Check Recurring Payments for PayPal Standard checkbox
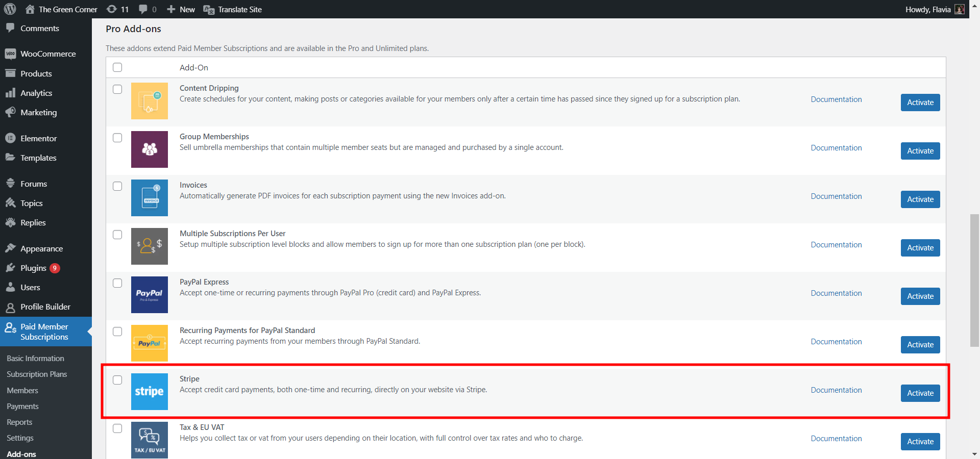 click(117, 331)
